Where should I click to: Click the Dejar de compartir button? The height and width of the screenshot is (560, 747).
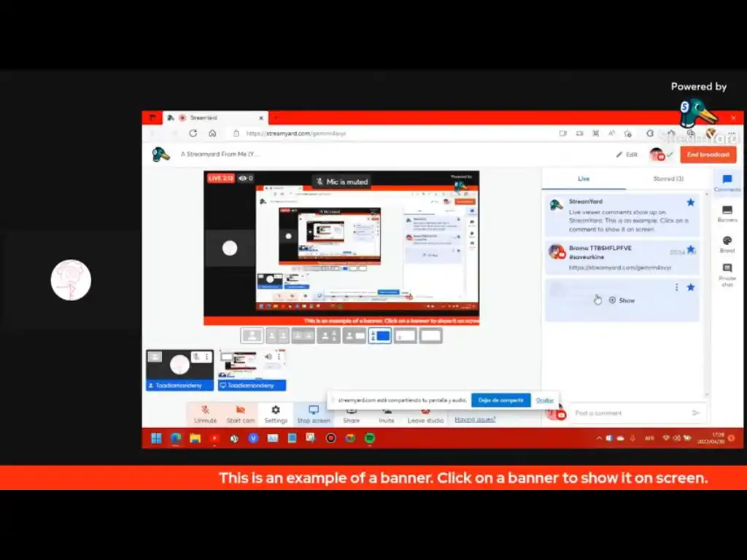(500, 400)
